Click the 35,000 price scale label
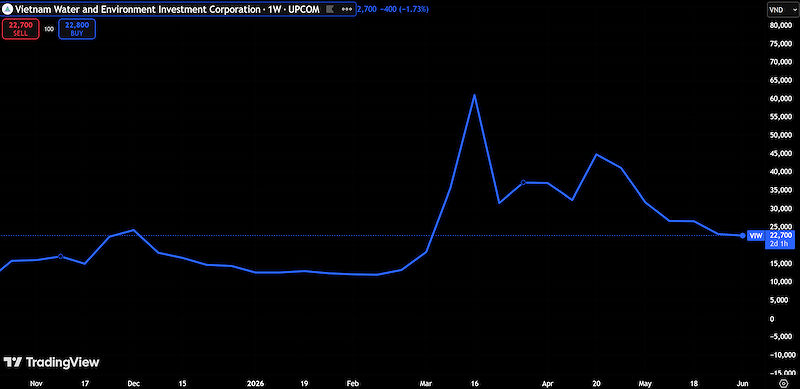800x389 pixels. point(781,190)
